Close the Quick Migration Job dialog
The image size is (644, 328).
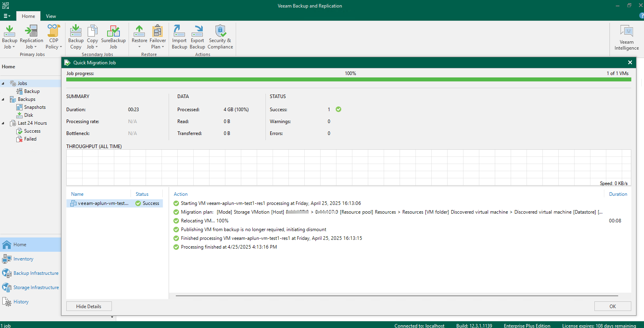[x=630, y=62]
